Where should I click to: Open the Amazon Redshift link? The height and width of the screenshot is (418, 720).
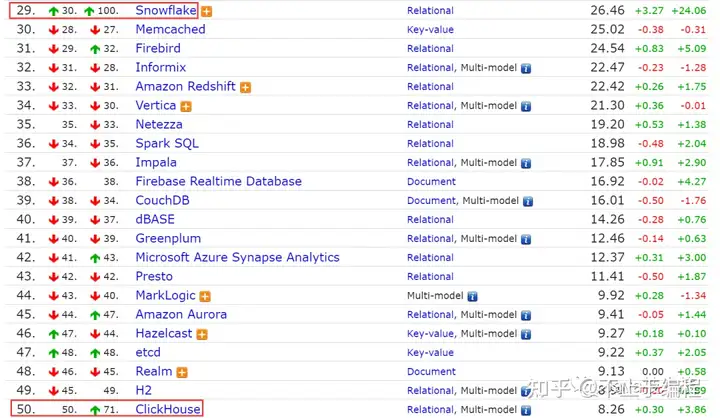pyautogui.click(x=186, y=86)
